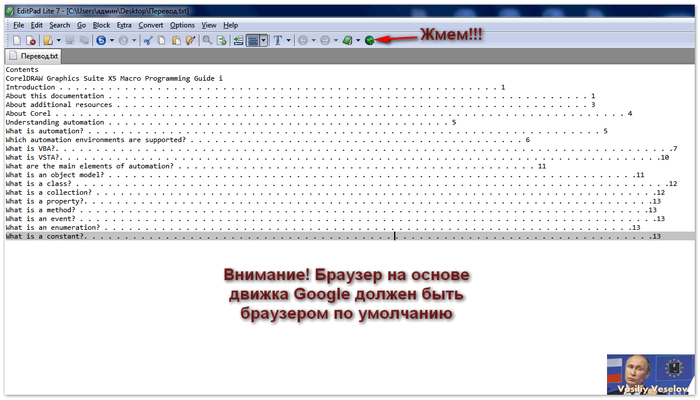This screenshot has height=400, width=700.
Task: Open the Block menu
Action: click(x=101, y=25)
